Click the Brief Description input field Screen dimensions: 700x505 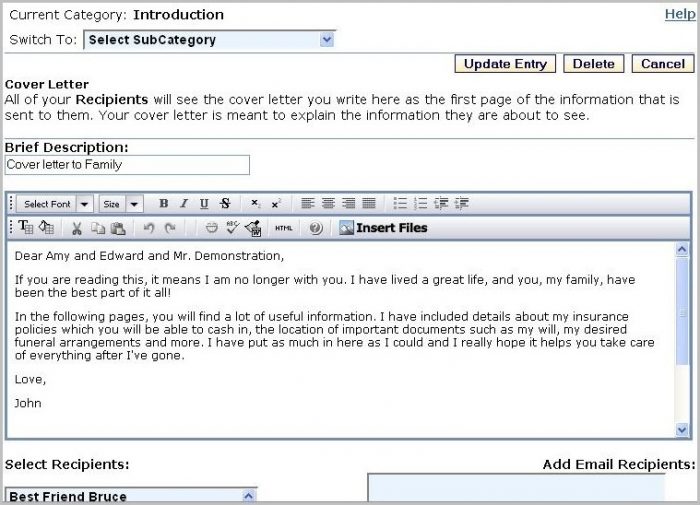tap(127, 165)
